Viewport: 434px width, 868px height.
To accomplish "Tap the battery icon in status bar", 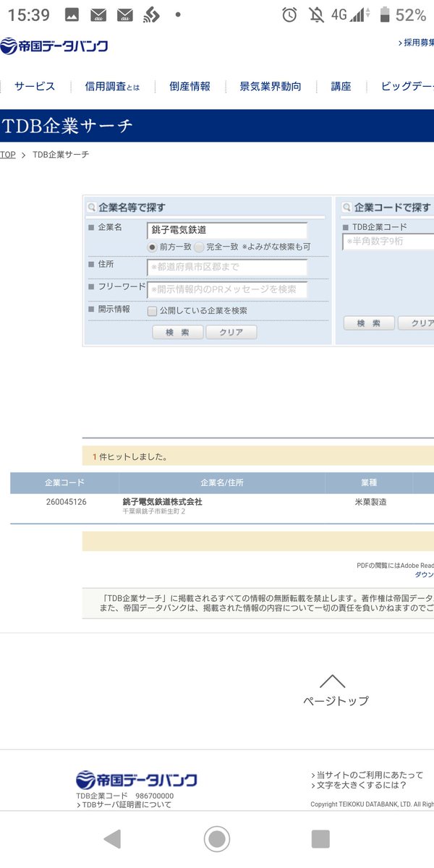I will [385, 14].
